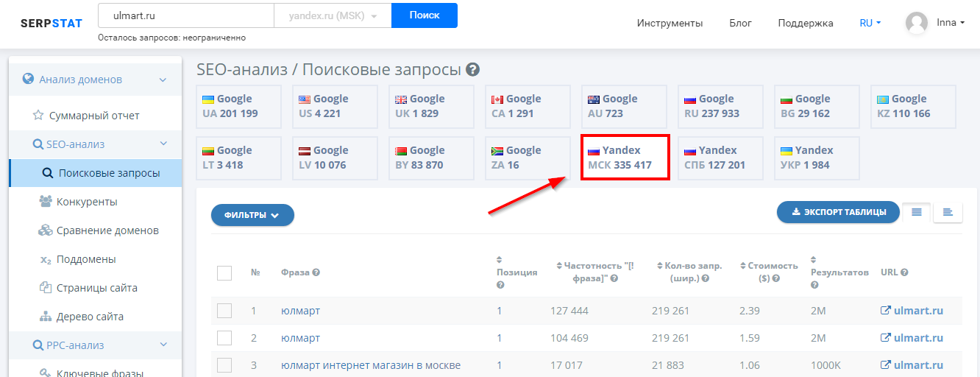
Task: Sort by the Результатов column arrows
Action: (x=814, y=259)
